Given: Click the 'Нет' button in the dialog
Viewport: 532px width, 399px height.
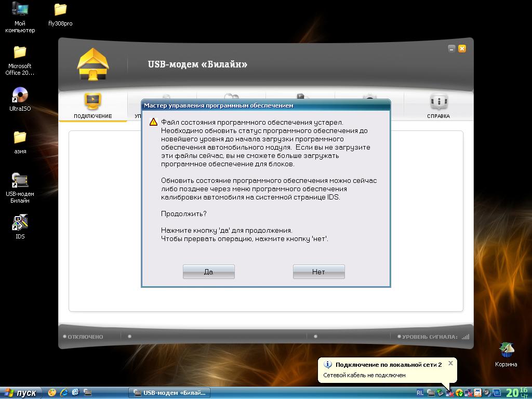Looking at the screenshot, I should 319,272.
